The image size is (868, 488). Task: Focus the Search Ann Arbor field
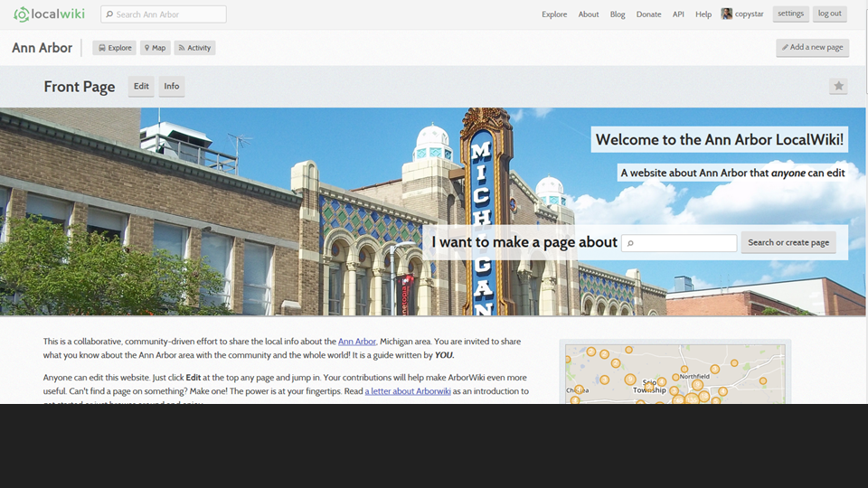(x=164, y=14)
